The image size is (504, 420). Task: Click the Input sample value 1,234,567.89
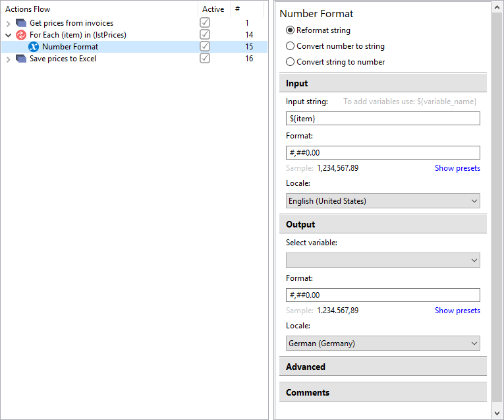pyautogui.click(x=337, y=168)
